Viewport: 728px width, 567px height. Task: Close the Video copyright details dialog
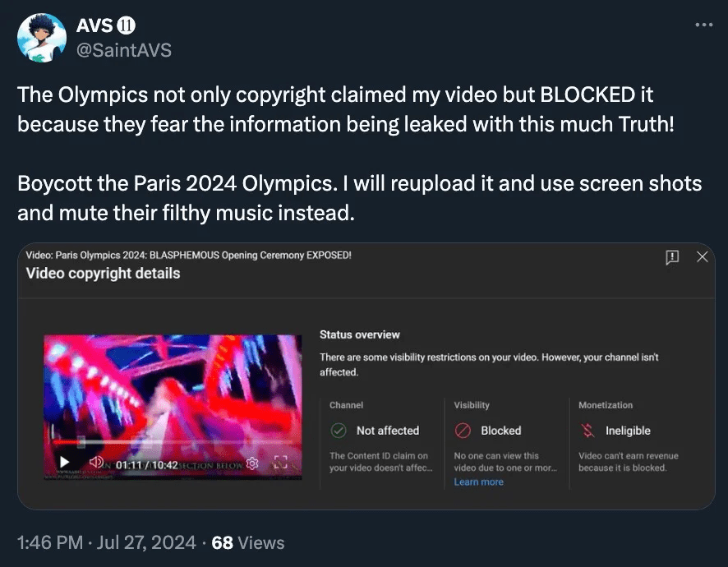tap(702, 257)
